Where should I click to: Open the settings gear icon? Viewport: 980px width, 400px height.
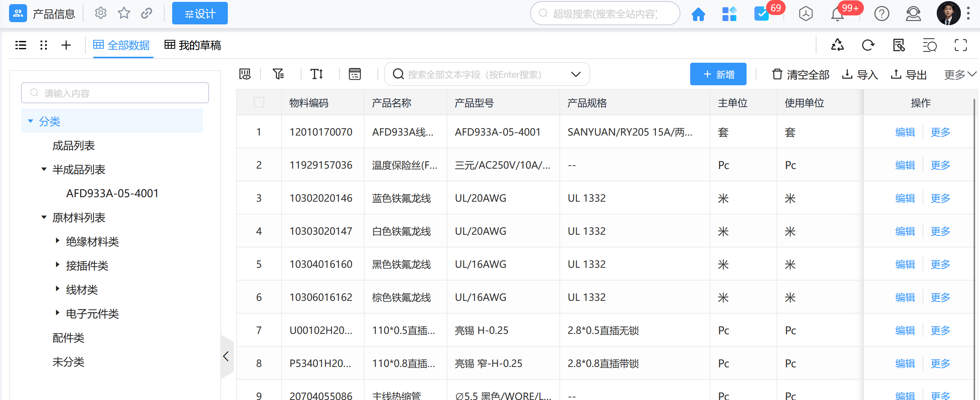pyautogui.click(x=100, y=13)
